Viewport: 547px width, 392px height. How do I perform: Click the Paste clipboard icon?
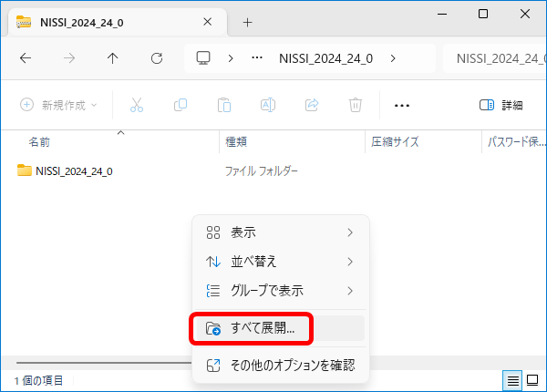coord(224,105)
